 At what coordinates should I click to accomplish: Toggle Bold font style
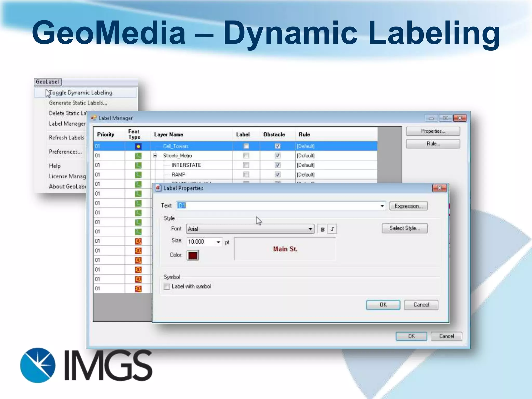322,229
